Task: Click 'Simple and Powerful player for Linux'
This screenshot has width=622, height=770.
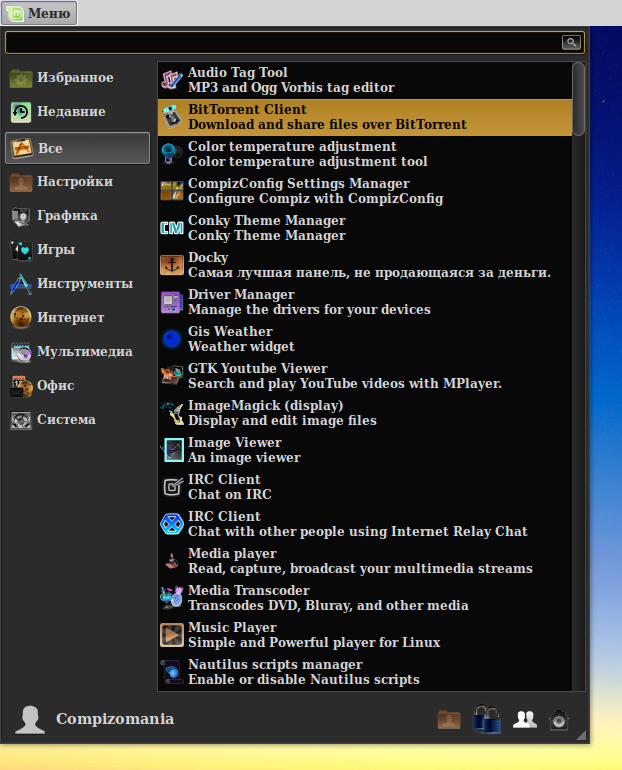Action: click(314, 642)
